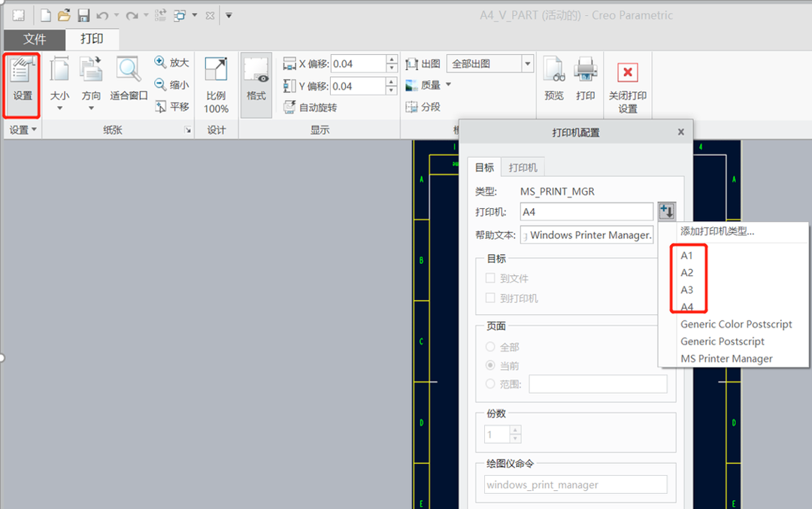Click the select icon at toolbar start

pyautogui.click(x=19, y=16)
